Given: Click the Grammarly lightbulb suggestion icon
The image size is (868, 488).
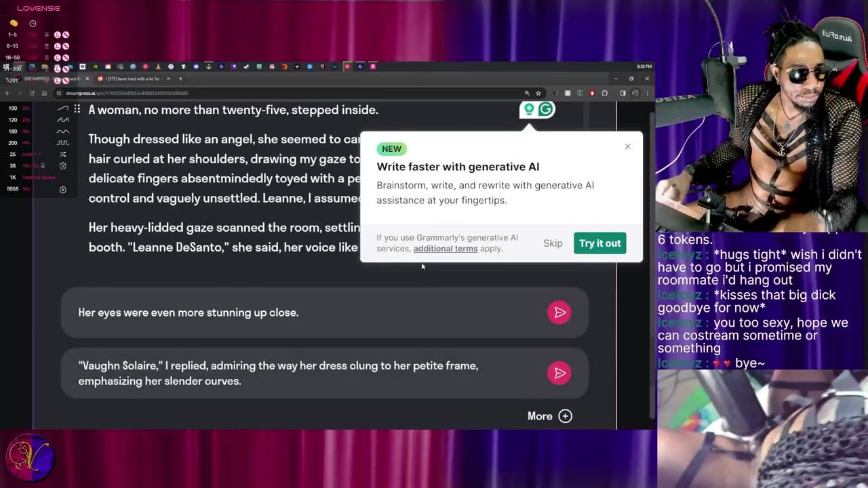Looking at the screenshot, I should click(529, 109).
